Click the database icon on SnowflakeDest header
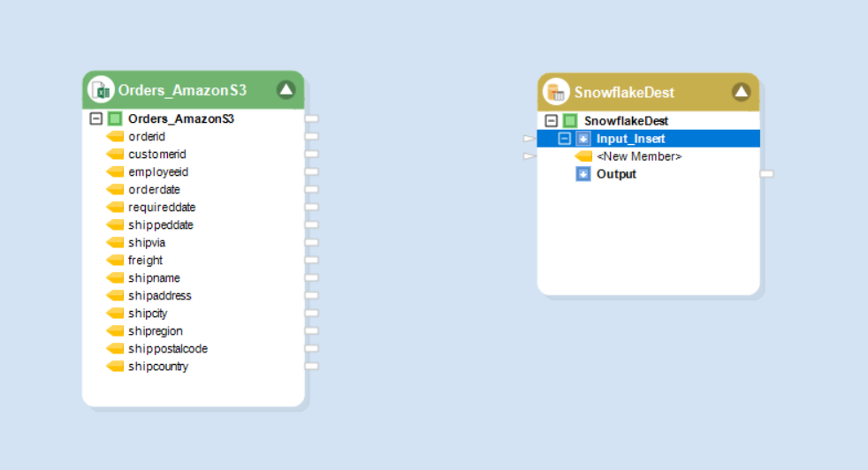Image resolution: width=868 pixels, height=470 pixels. click(556, 92)
